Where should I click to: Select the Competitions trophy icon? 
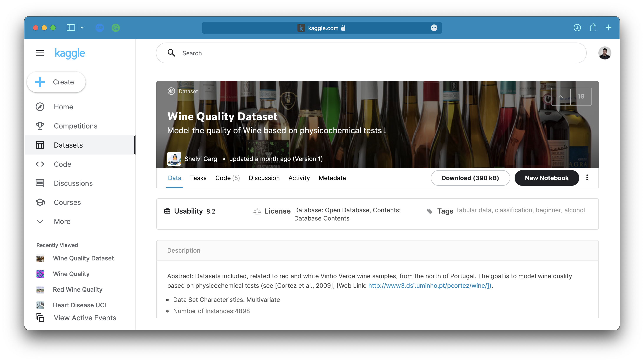click(x=40, y=126)
